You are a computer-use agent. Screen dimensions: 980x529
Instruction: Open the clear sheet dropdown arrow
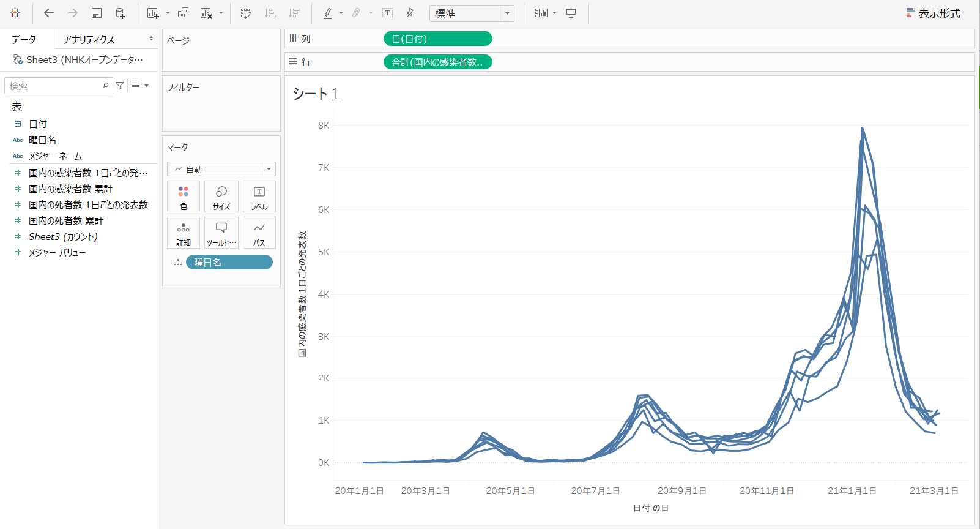pos(221,13)
